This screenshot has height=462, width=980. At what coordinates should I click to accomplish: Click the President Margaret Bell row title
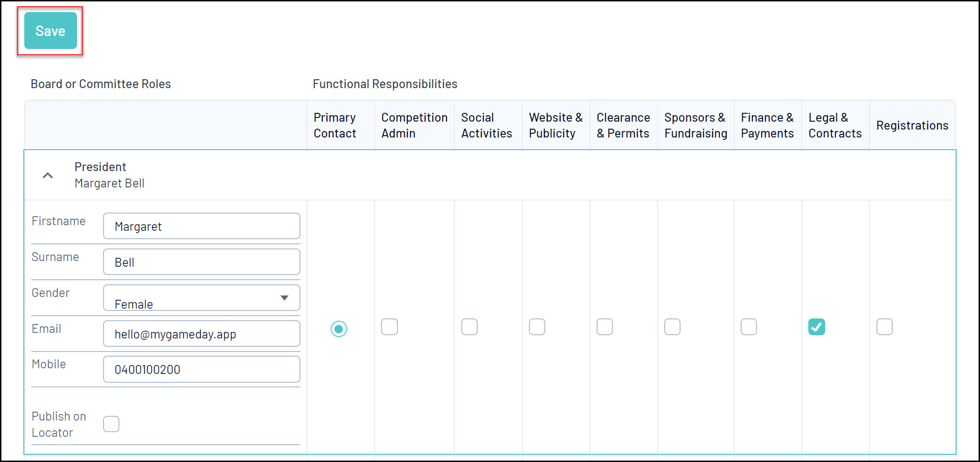click(109, 175)
